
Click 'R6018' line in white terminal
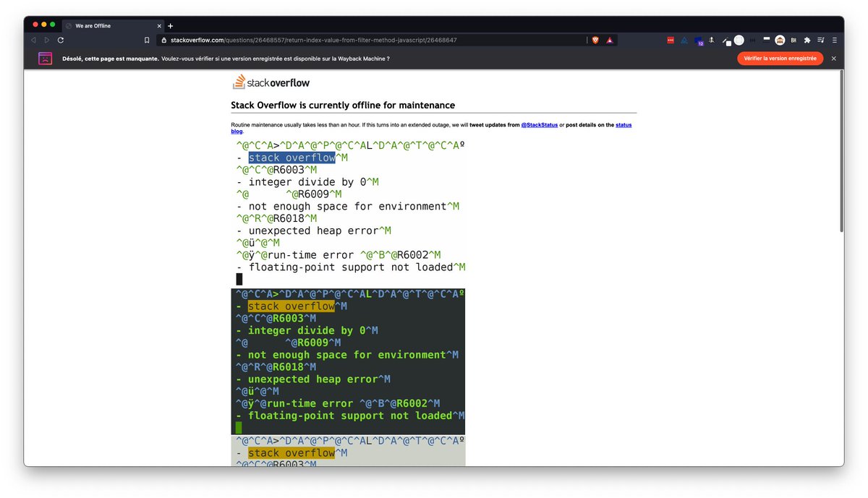coord(276,218)
